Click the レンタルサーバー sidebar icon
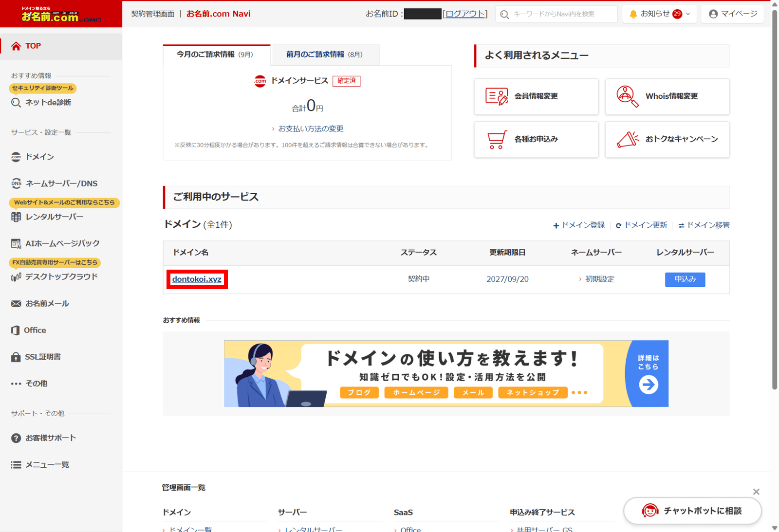Screen dimensions: 779x532 pos(16,217)
